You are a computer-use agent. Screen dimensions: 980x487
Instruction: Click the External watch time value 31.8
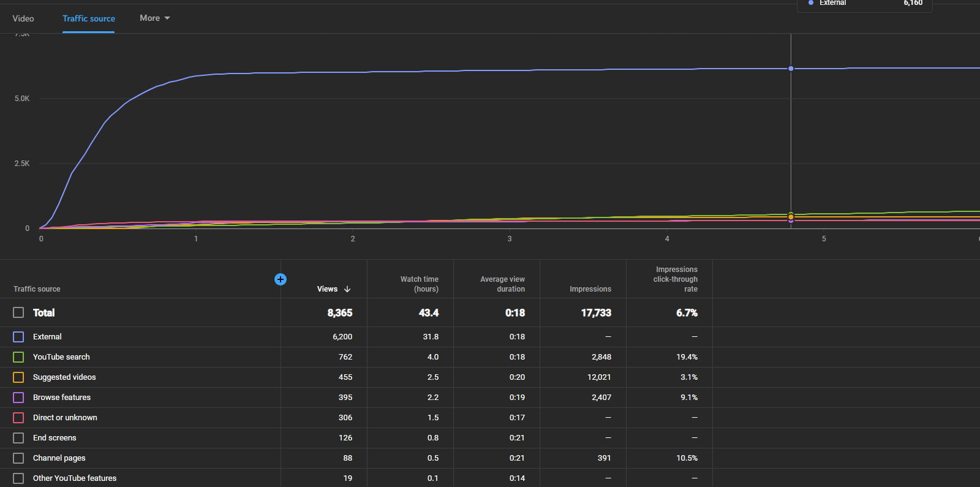[x=431, y=337]
